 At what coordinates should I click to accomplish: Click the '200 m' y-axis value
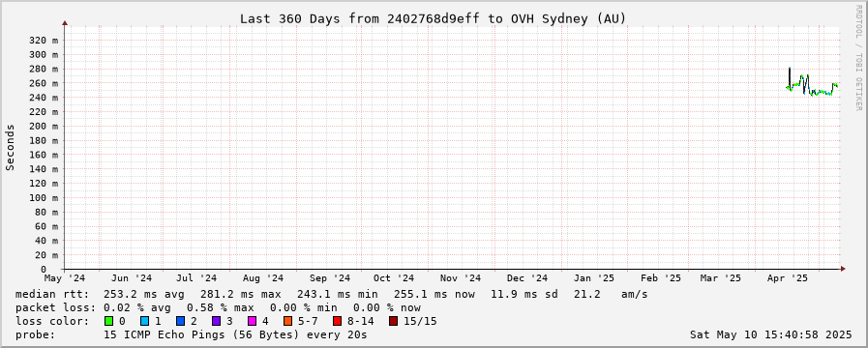(x=44, y=126)
